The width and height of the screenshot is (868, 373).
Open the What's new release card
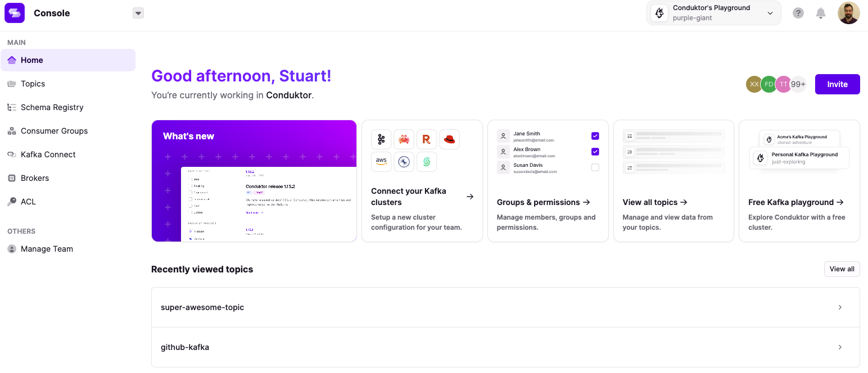pos(254,181)
